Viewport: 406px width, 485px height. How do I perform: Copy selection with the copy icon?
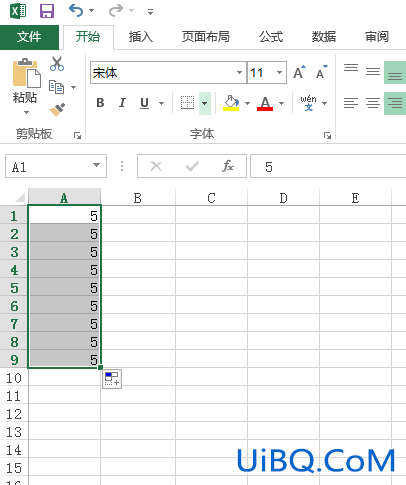[56, 87]
